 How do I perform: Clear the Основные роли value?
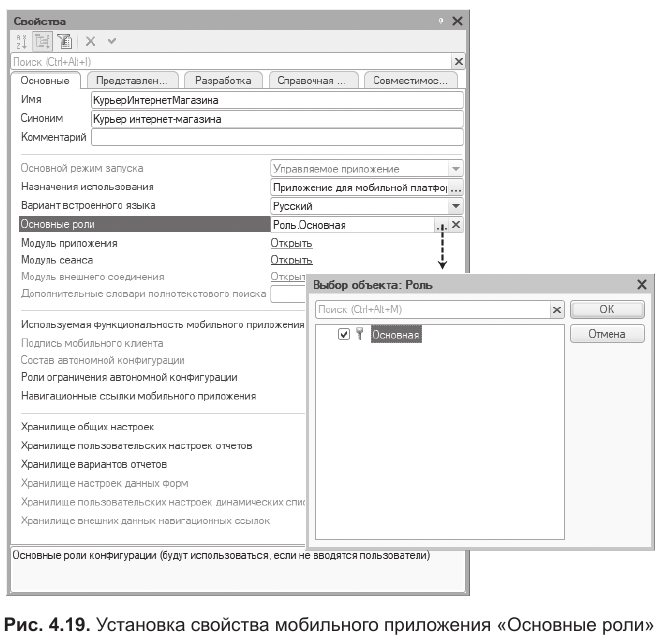tap(456, 224)
